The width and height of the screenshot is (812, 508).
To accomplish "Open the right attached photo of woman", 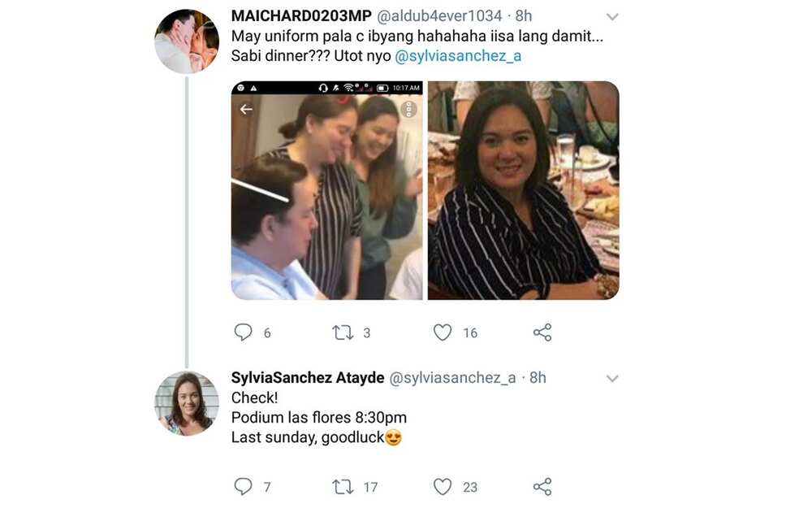I will click(x=523, y=190).
